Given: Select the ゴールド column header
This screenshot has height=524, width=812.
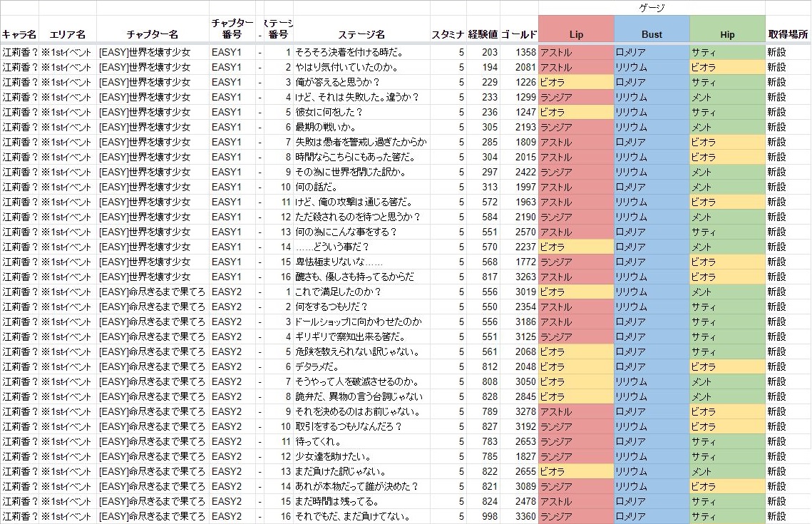Looking at the screenshot, I should click(519, 34).
